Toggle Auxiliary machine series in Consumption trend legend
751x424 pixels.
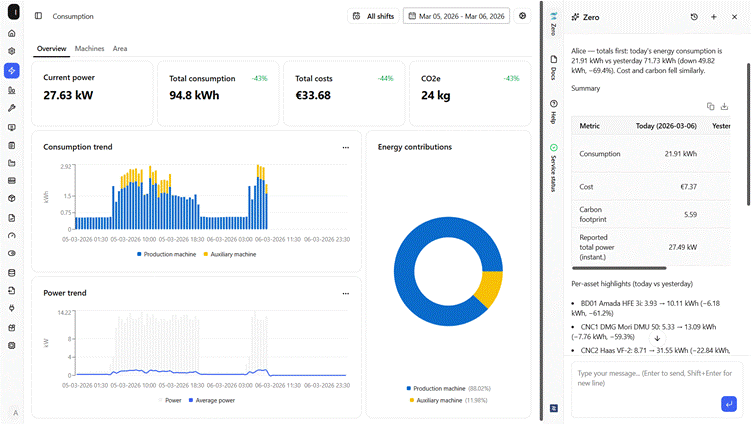click(230, 254)
